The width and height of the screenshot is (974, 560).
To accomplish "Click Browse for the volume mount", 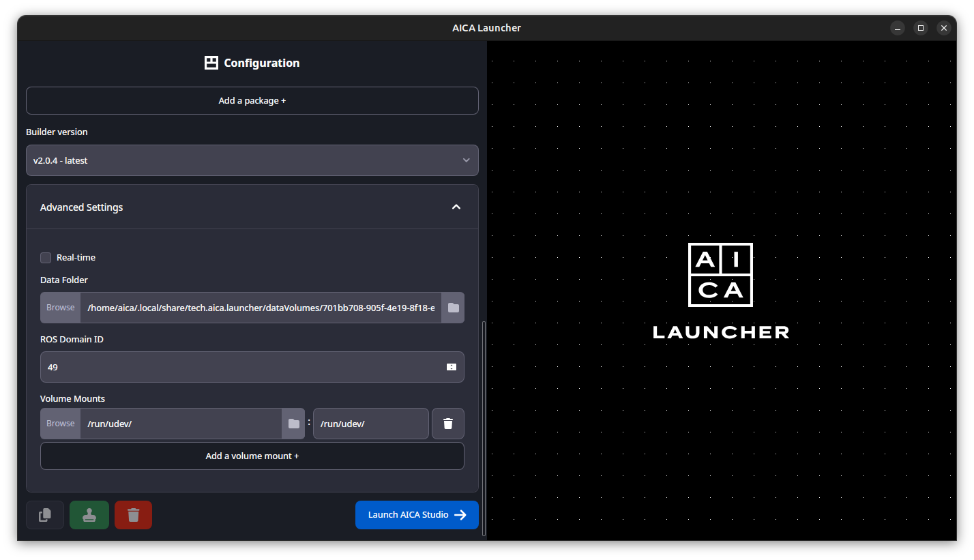I will point(60,424).
